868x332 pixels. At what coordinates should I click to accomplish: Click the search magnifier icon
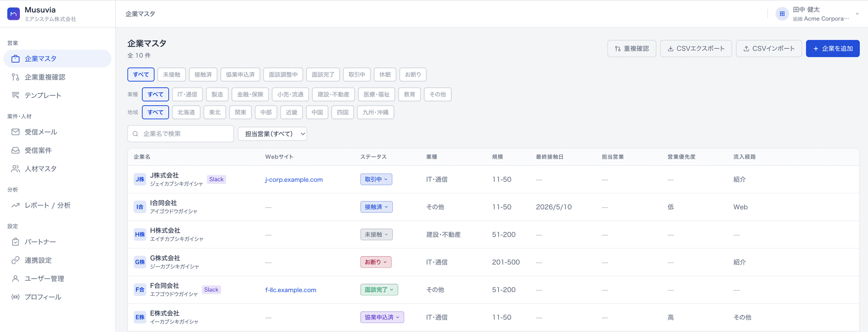click(135, 134)
